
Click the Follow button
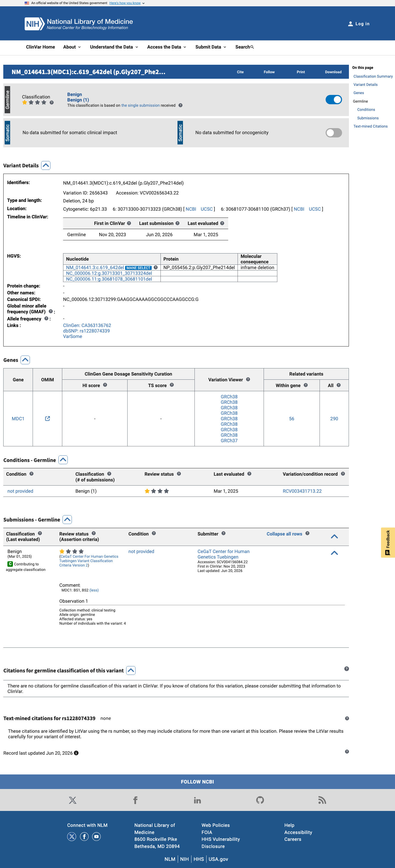tap(269, 72)
